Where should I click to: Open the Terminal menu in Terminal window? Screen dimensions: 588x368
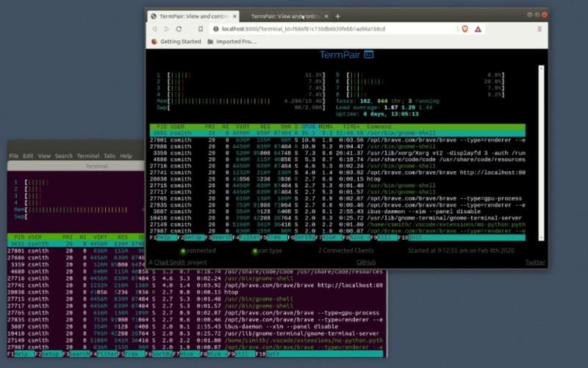88,156
